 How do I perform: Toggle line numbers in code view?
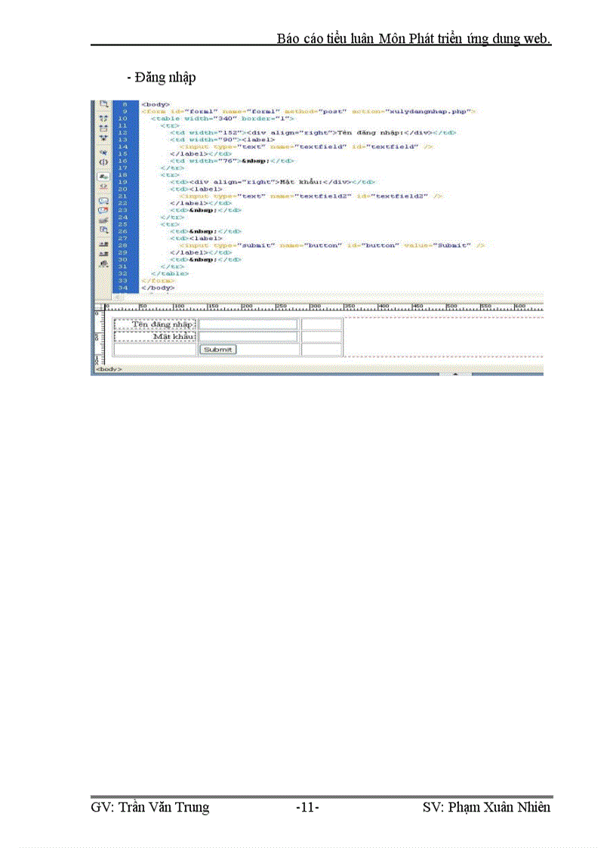[x=103, y=176]
